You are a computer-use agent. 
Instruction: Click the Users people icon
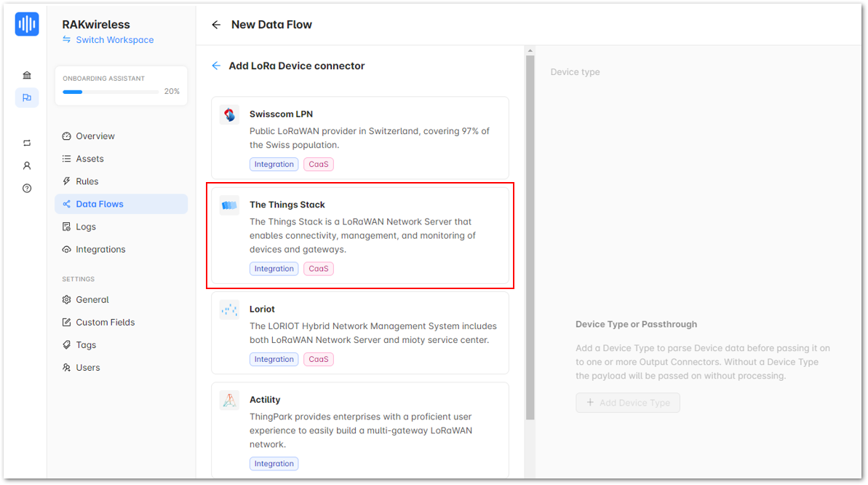66,368
